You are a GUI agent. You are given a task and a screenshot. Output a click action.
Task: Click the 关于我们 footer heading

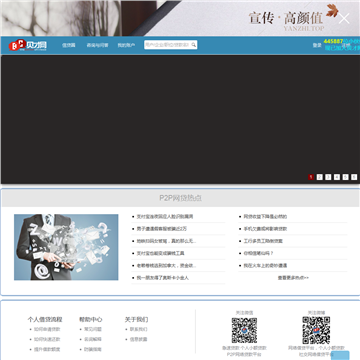(x=136, y=319)
